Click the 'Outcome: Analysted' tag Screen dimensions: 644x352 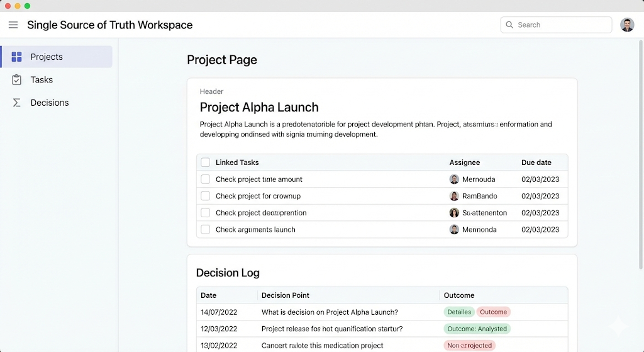coord(477,329)
